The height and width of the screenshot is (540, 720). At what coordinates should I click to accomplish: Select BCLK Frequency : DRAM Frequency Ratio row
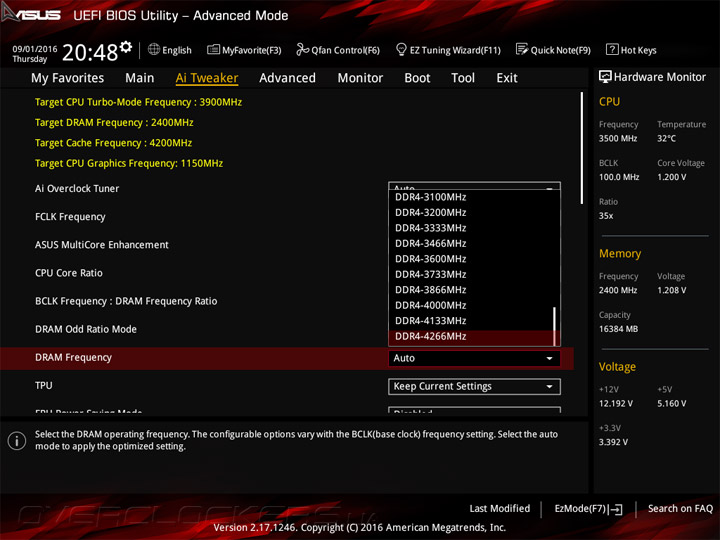tap(126, 301)
